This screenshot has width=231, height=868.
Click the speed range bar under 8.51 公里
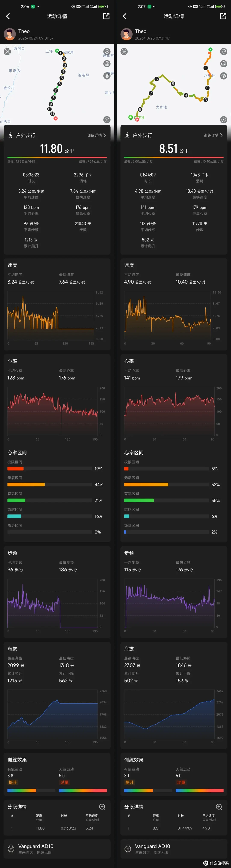click(x=174, y=157)
